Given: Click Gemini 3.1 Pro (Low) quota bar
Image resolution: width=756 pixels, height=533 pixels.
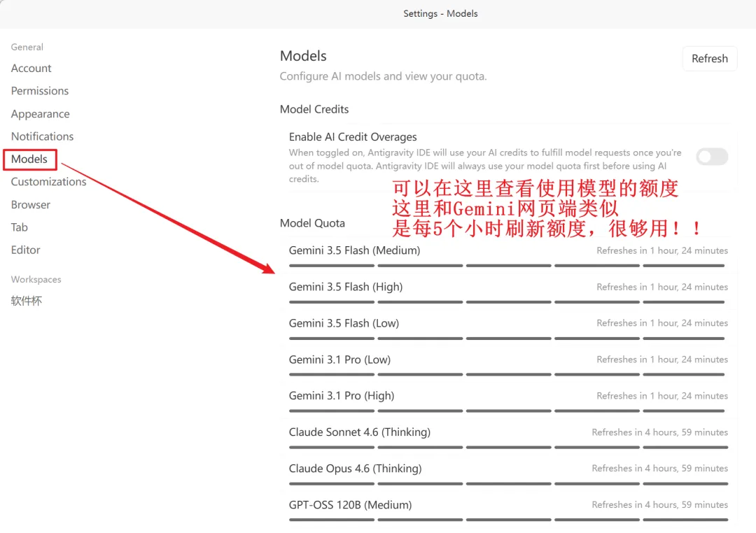Looking at the screenshot, I should (x=508, y=374).
